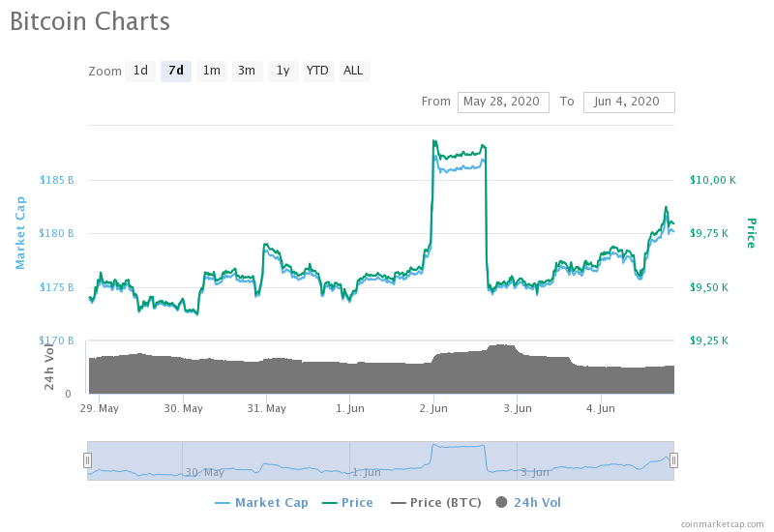Show full history with ALL button
The height and width of the screenshot is (532, 774).
click(x=354, y=71)
